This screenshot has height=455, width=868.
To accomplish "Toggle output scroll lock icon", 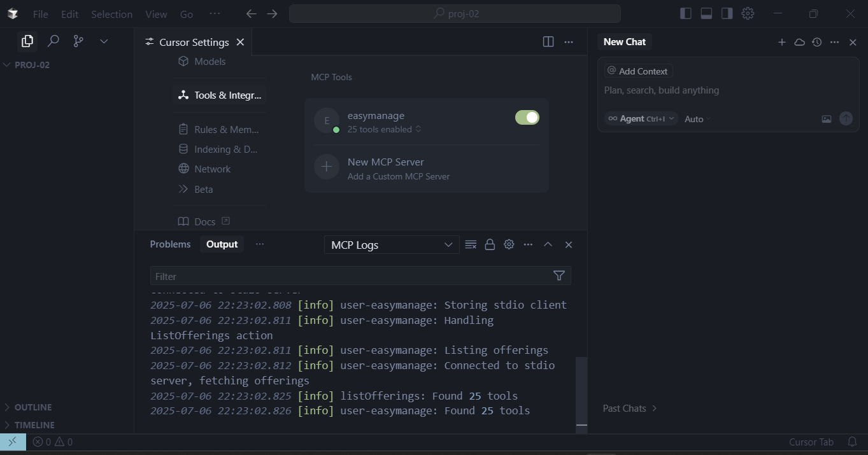I will [490, 244].
